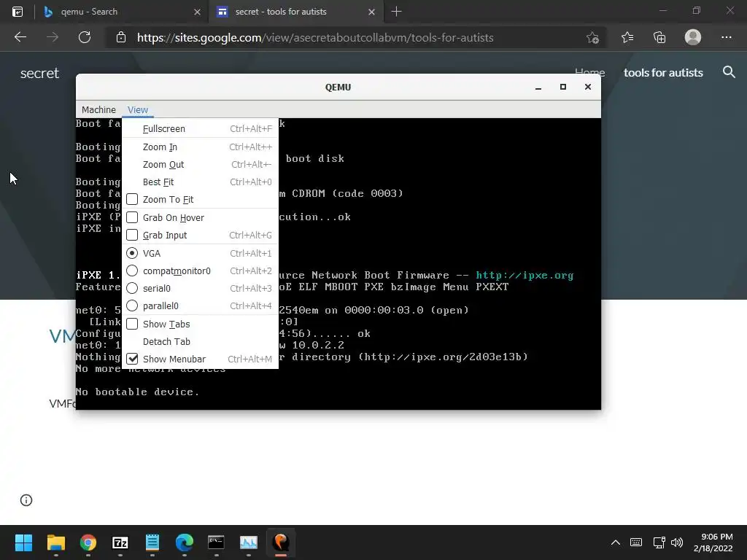Screen dimensions: 747x560
Task: Open File Explorer from taskbar
Action: click(x=55, y=542)
